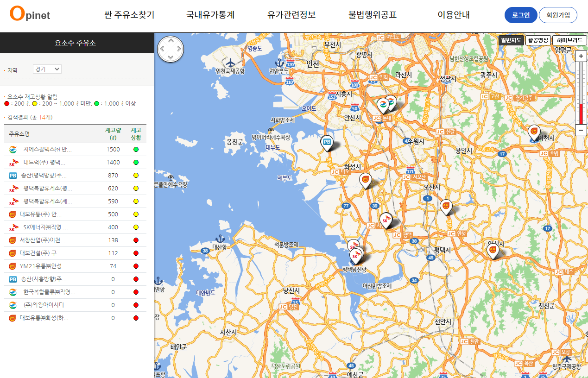Click the 로그인 button
The height and width of the screenshot is (378, 588).
521,15
